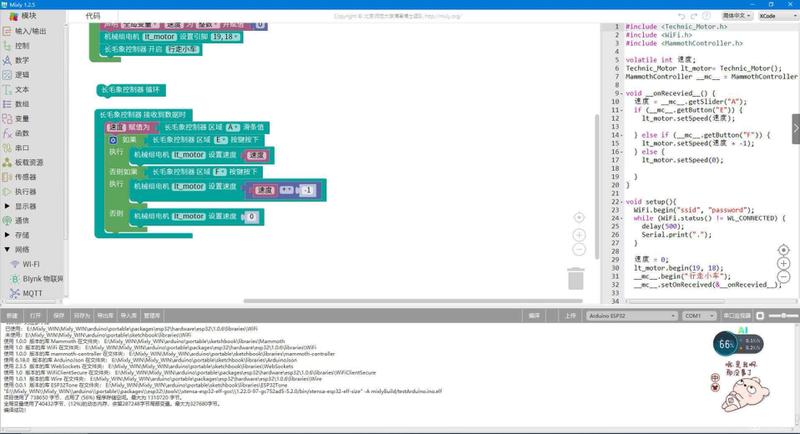The image size is (800, 434).
Task: Open the 数组 block category
Action: tap(22, 104)
